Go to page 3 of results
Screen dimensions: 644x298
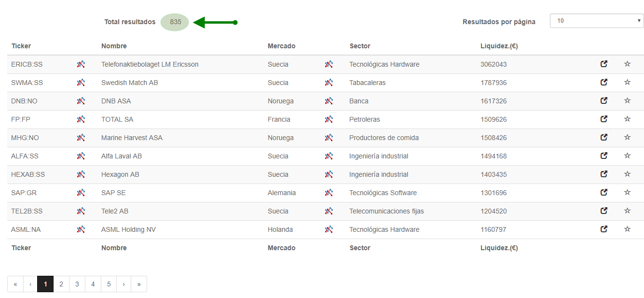point(77,284)
